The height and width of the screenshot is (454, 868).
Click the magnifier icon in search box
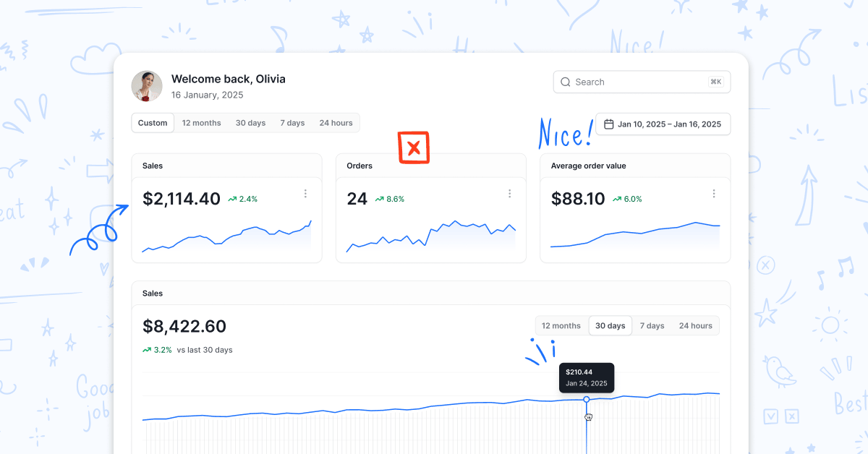point(566,82)
